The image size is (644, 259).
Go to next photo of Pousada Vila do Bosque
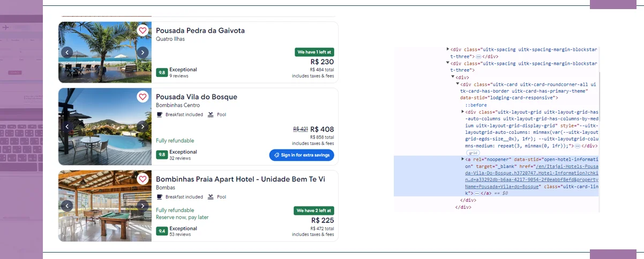click(x=143, y=127)
